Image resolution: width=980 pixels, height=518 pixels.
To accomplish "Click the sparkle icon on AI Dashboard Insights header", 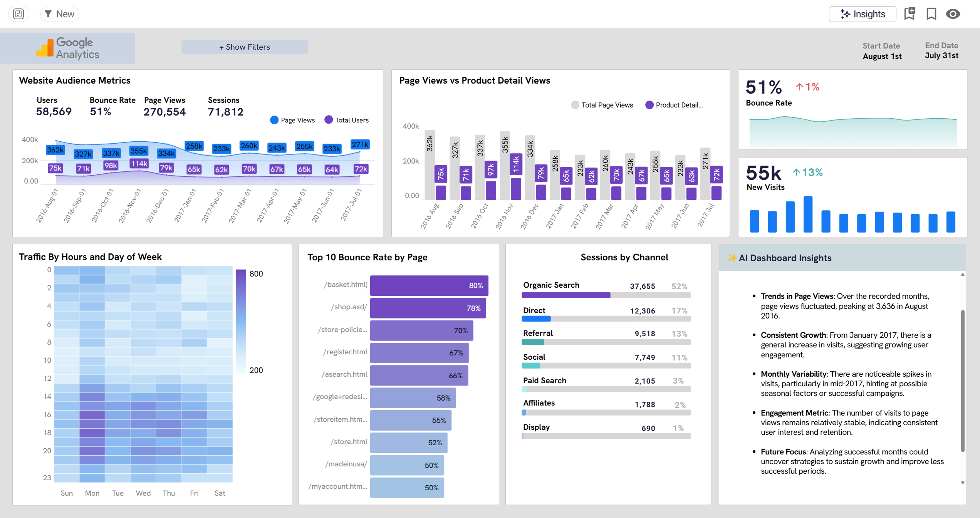I will [732, 258].
